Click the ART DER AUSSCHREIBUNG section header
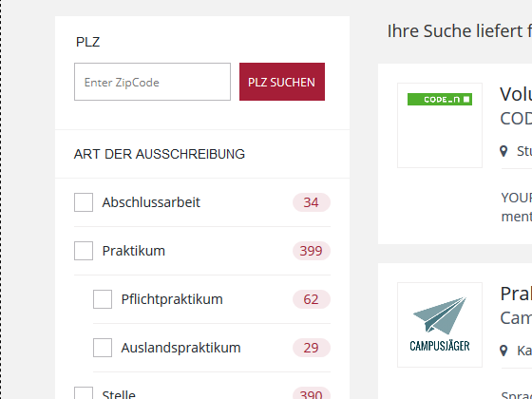 tap(160, 154)
